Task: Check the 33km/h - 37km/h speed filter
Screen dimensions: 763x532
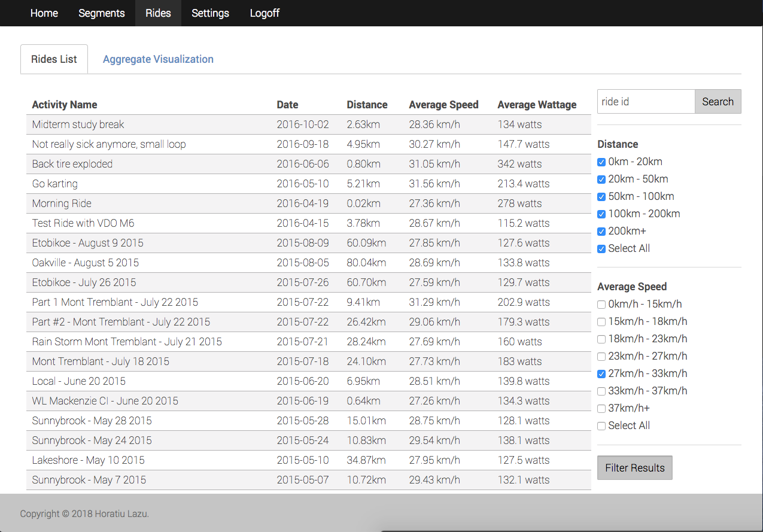Action: [x=601, y=391]
